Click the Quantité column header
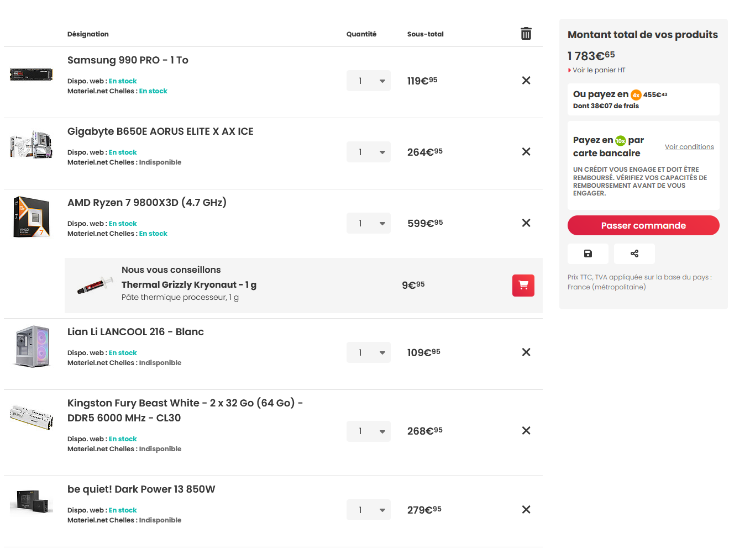729x560 pixels. click(x=361, y=34)
